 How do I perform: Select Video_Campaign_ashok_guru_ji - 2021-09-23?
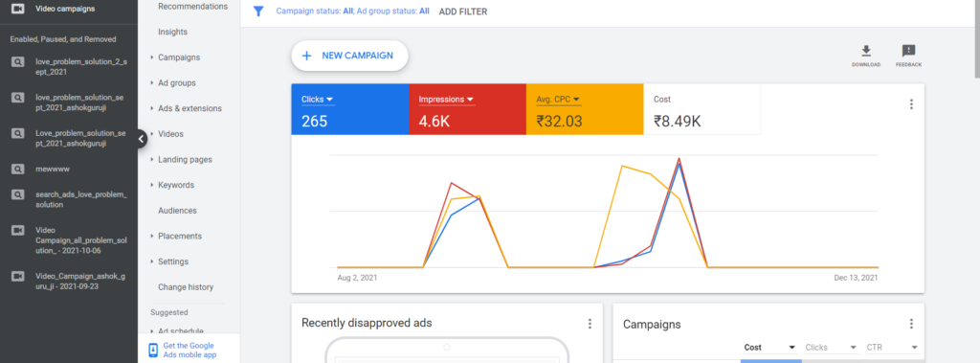pos(80,281)
